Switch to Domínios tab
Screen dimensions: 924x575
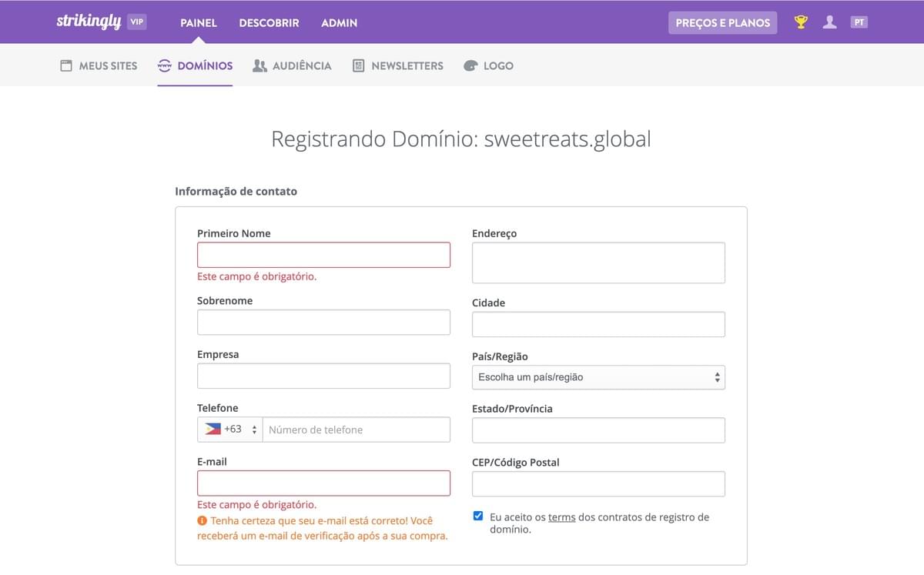(x=195, y=65)
